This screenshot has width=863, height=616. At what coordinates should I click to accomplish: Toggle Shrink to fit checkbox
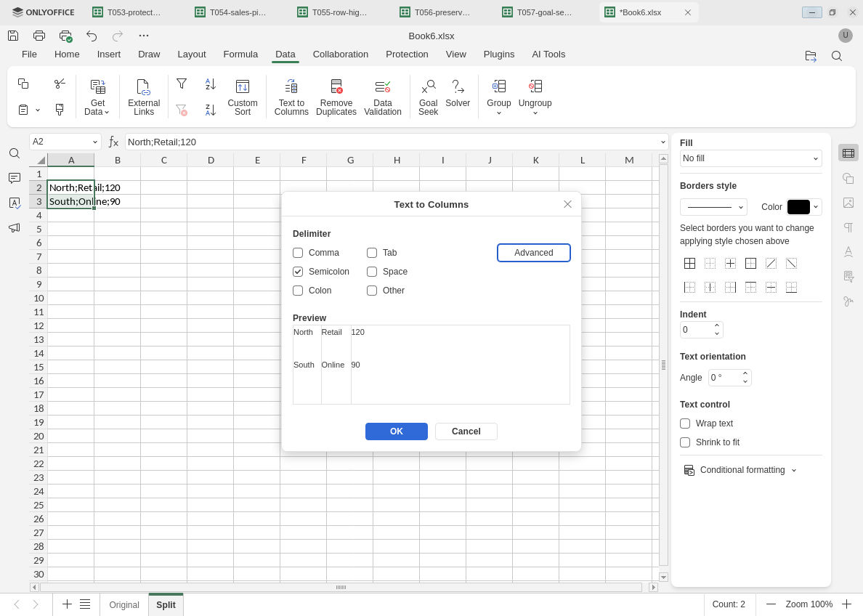685,442
